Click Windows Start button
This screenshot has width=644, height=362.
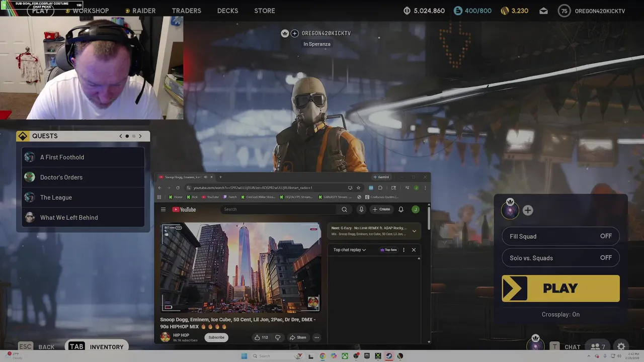pos(244,356)
